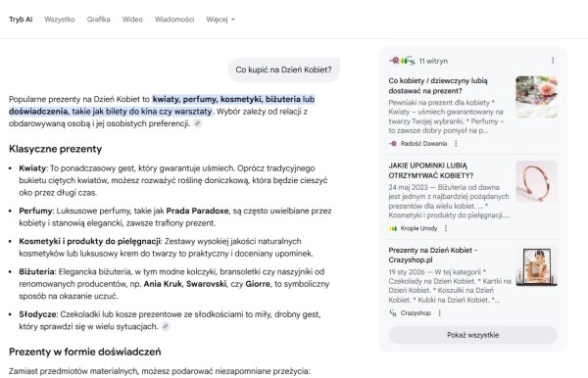Screen dimensions: 588x378
Task: Click the bracelet thumbnail image
Action: (x=536, y=181)
